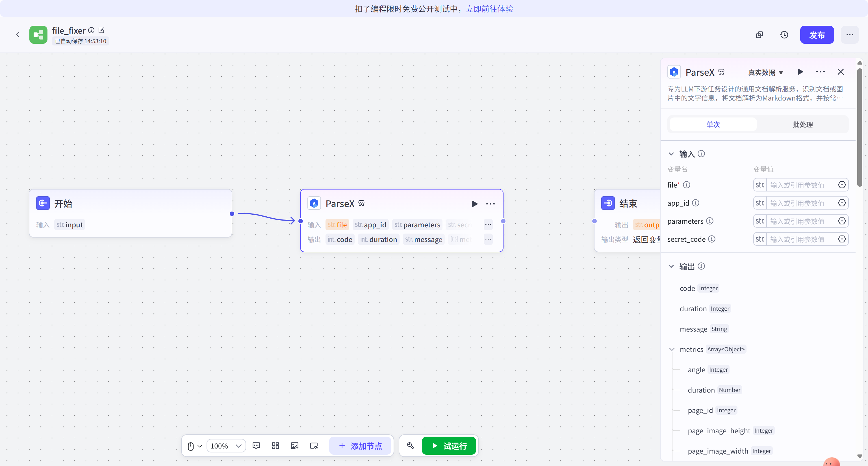868x466 pixels.
Task: Click the debug wrench icon near 试运行
Action: click(410, 446)
